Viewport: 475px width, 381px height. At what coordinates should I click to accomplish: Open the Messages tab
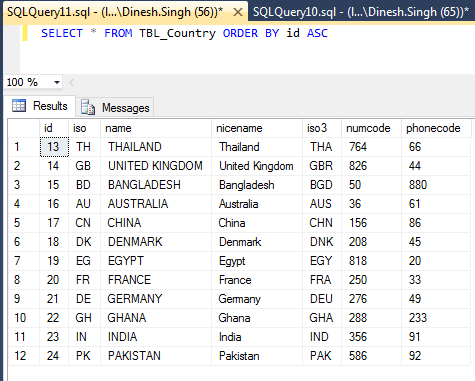click(115, 107)
